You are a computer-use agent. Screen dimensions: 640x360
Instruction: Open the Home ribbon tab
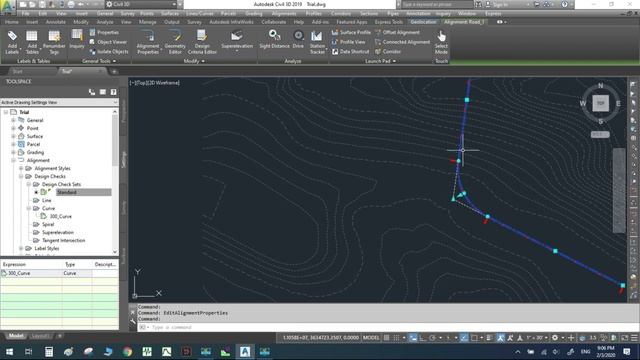tap(12, 22)
